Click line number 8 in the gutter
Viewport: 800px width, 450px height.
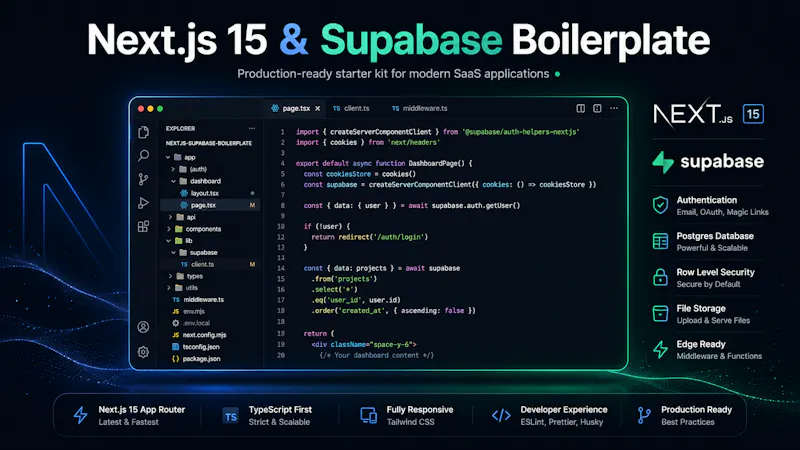282,206
